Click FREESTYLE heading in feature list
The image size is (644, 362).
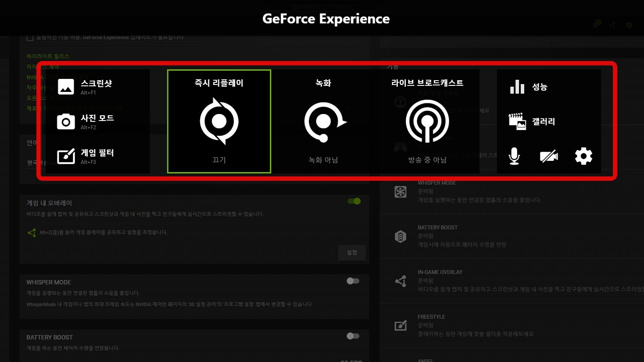coord(431,317)
